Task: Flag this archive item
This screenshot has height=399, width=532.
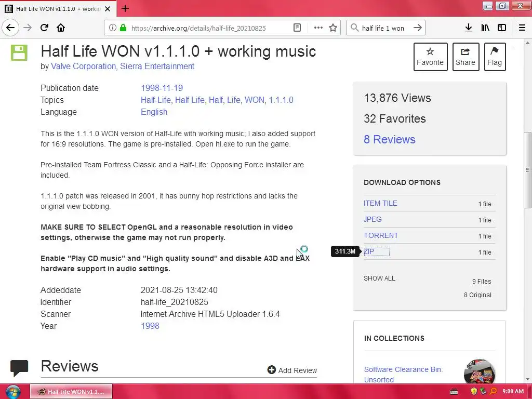Action: (495, 57)
